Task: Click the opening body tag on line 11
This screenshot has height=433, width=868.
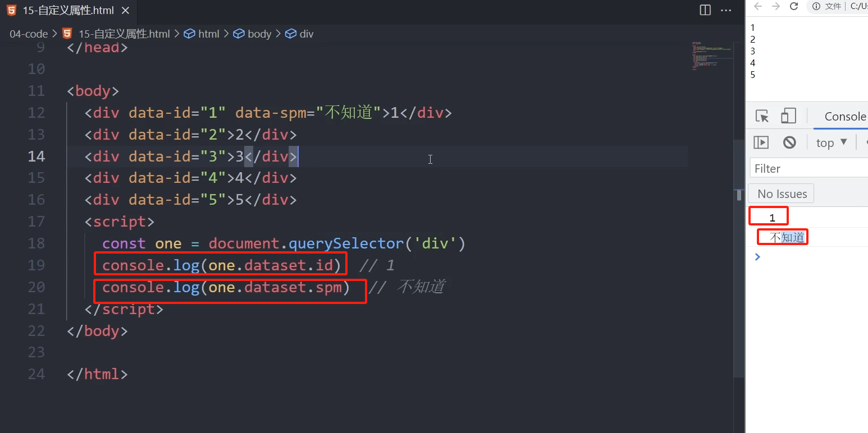Action: pyautogui.click(x=93, y=91)
